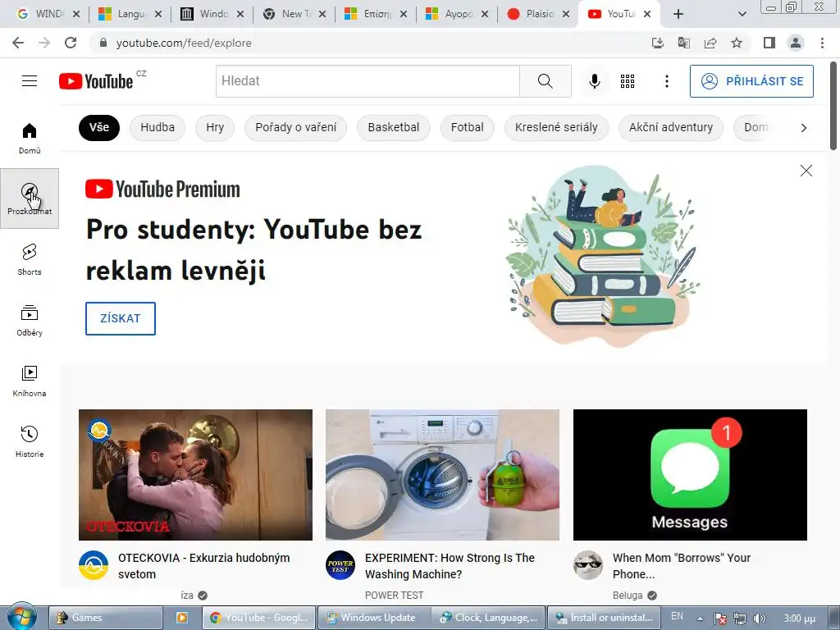Open Chrome three-dot menu

(822, 43)
